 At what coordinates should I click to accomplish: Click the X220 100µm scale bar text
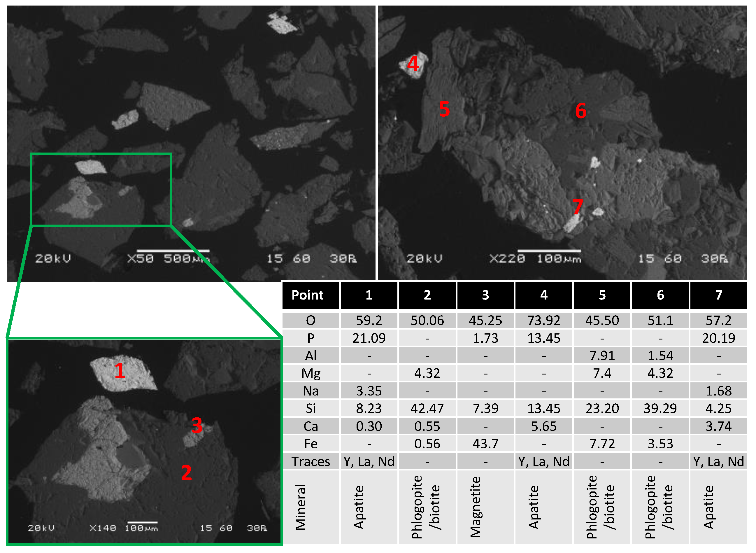(536, 258)
